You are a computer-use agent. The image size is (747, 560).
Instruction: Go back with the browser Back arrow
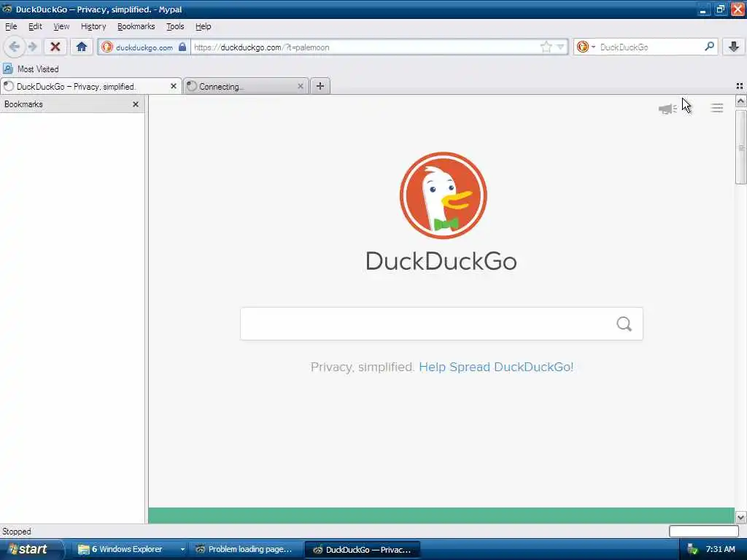(x=14, y=47)
